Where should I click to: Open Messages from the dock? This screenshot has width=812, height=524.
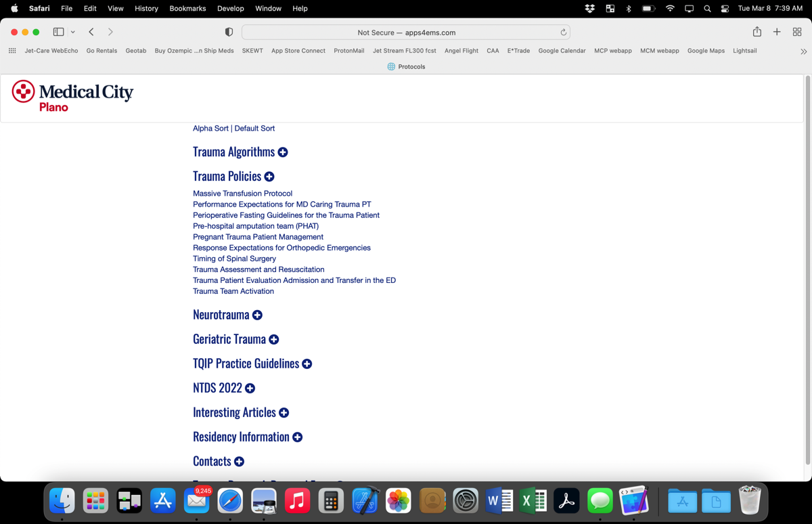click(600, 501)
